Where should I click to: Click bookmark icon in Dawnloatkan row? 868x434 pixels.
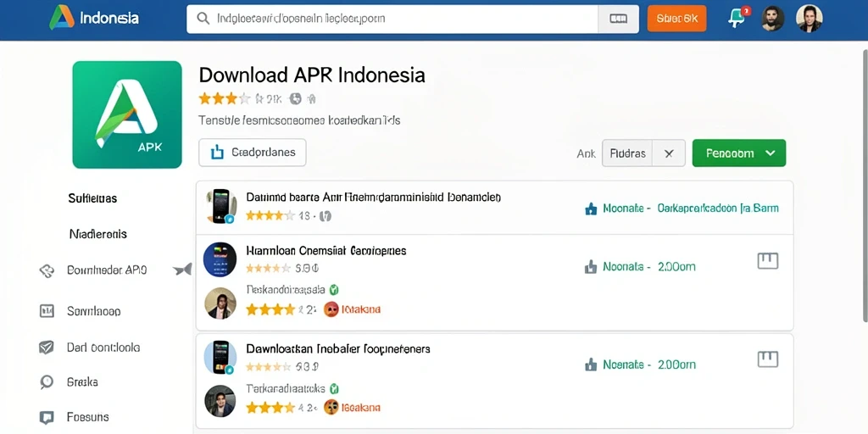(x=768, y=359)
